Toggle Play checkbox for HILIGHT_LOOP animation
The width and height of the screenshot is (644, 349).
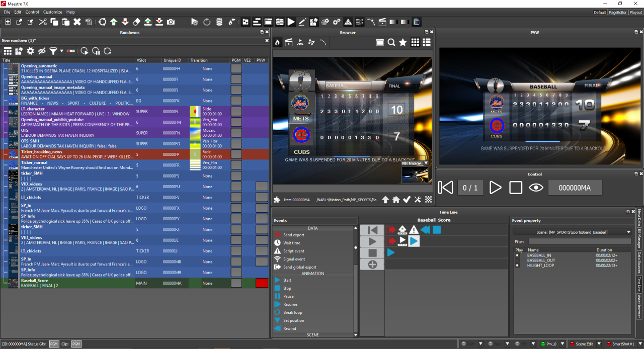pos(517,265)
